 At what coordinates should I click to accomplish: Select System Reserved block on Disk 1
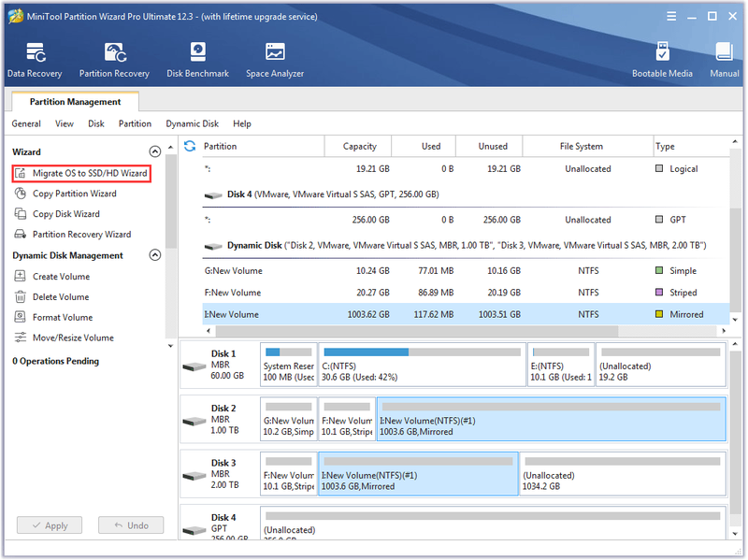coord(289,365)
